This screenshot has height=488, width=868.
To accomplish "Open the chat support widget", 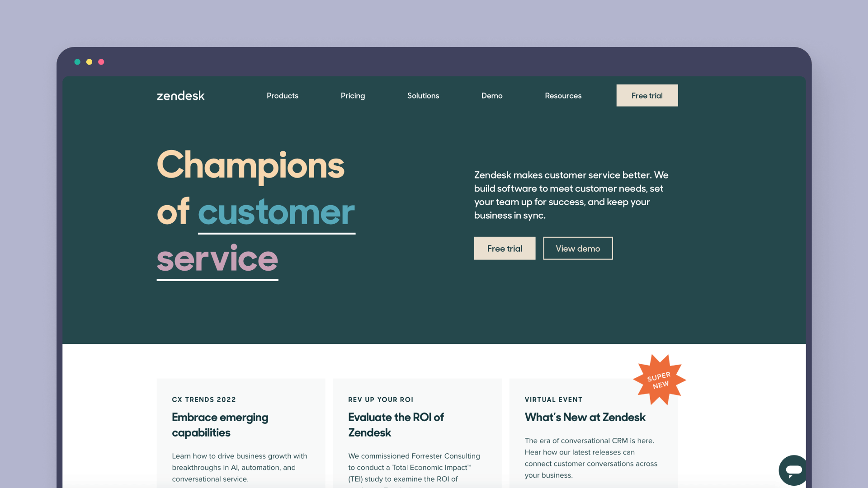I will 790,470.
